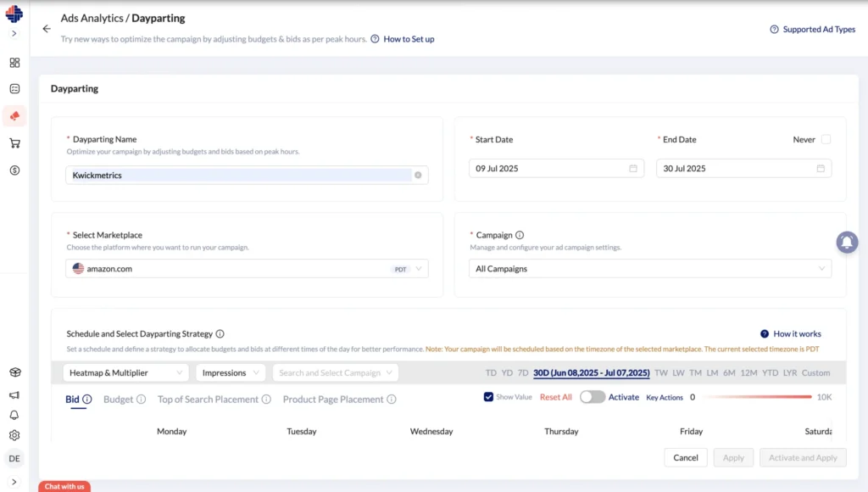Switch to Product Page Placement tab
868x492 pixels.
tap(333, 400)
